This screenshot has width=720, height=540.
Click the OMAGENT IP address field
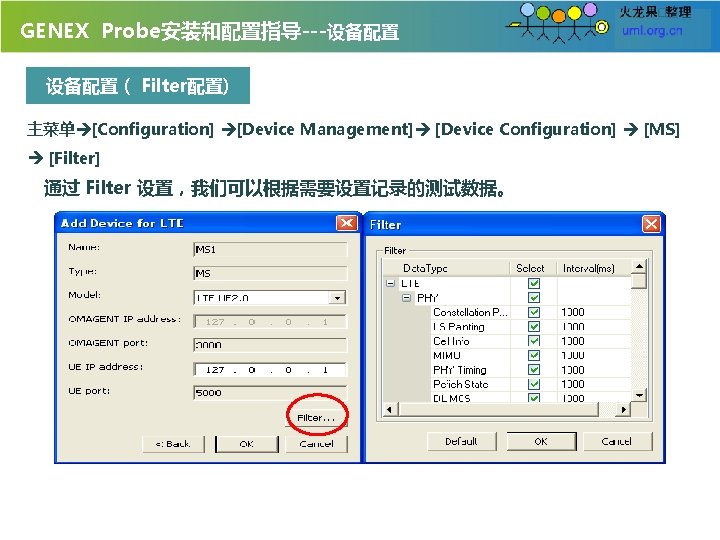(x=270, y=321)
